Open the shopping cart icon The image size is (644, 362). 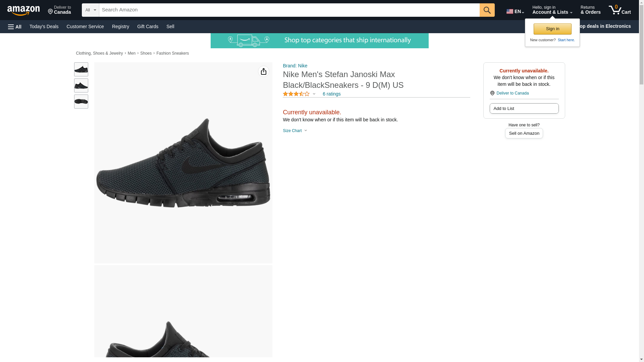(x=619, y=10)
